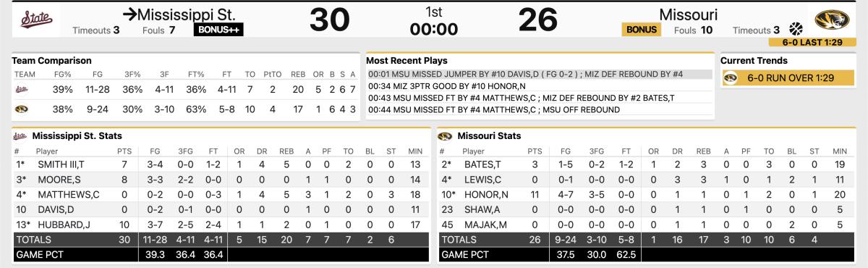
Task: Click the tiger icon beside Missouri Stats
Action: [x=445, y=135]
